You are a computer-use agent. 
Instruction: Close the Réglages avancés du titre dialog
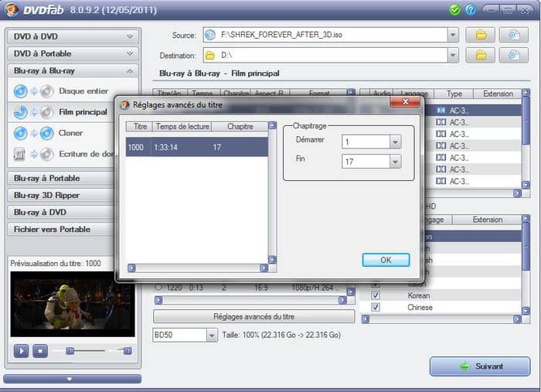[405, 102]
